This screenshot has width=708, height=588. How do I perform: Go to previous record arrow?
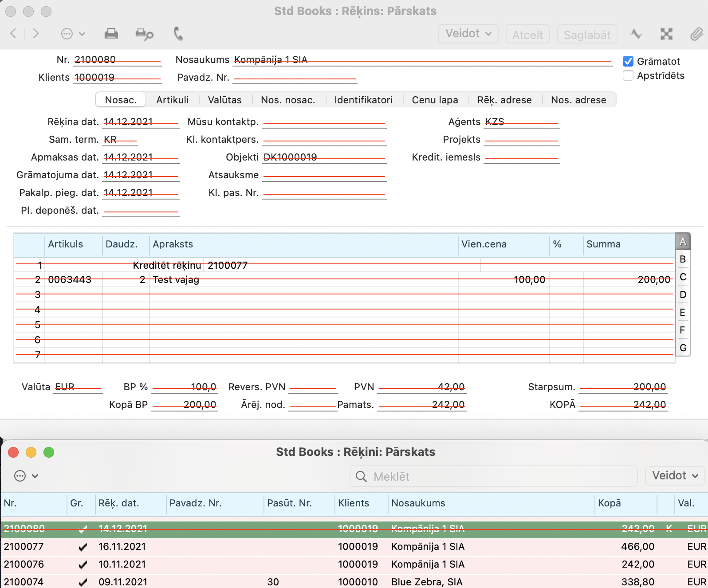pyautogui.click(x=13, y=34)
